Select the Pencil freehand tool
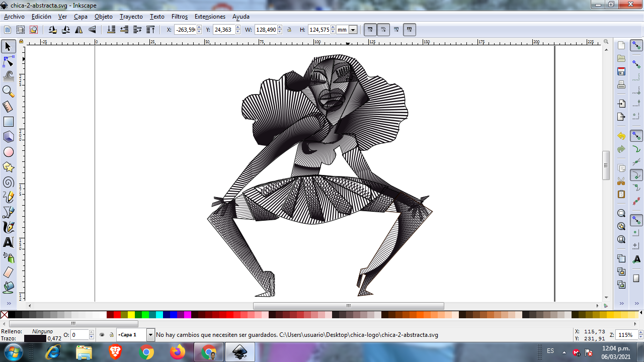The image size is (644, 362). coord(8,197)
